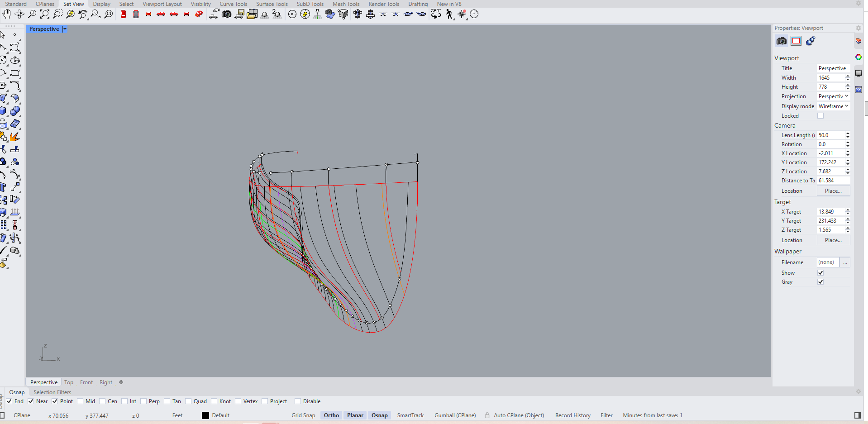Viewport: 868px width, 424px height.
Task: Click the 360 turntable rotate icon
Action: (436, 14)
